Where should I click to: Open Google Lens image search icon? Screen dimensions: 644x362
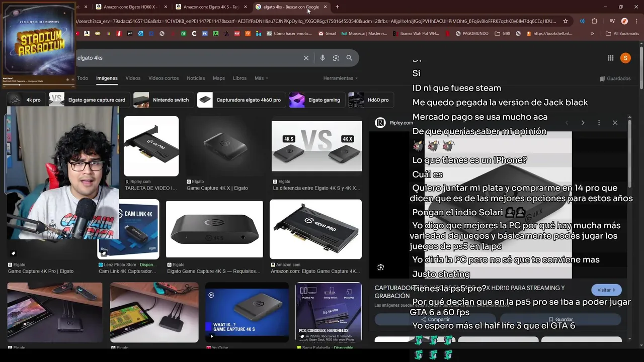click(336, 58)
